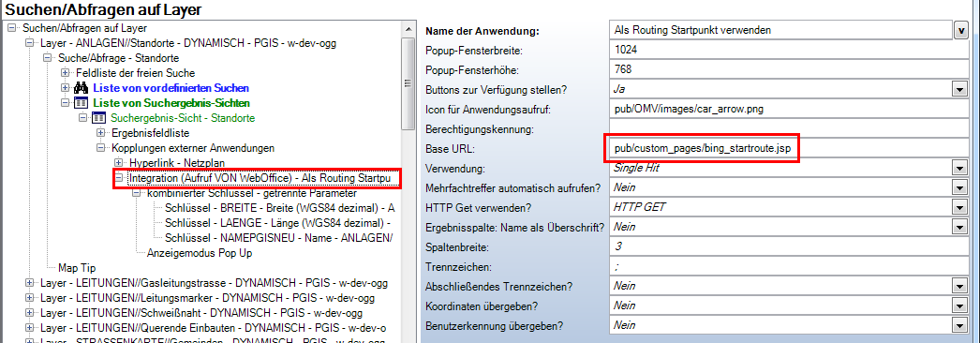Click Name der Anwendung text field

point(780,29)
